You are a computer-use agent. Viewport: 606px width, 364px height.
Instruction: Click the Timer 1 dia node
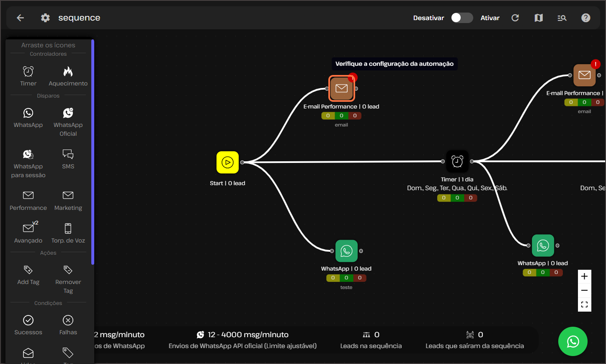[457, 161]
